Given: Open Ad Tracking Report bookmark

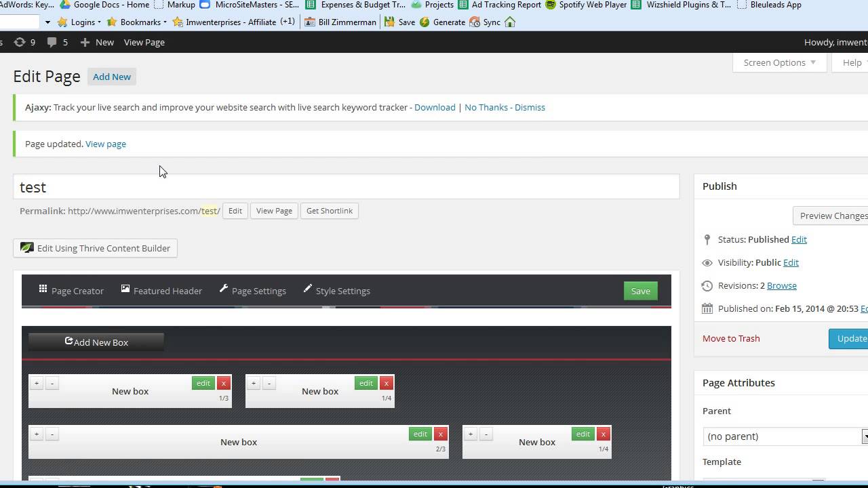Looking at the screenshot, I should coord(500,5).
